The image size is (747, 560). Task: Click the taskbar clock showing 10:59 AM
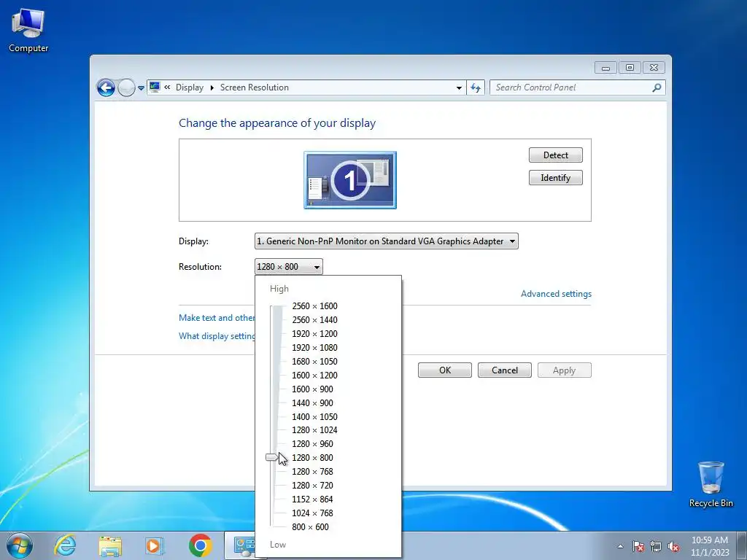(x=709, y=545)
